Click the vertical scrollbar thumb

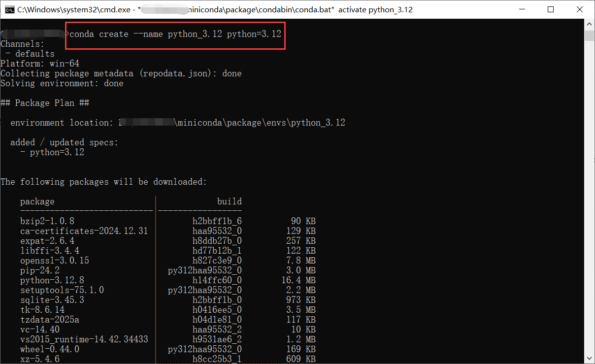pos(589,35)
